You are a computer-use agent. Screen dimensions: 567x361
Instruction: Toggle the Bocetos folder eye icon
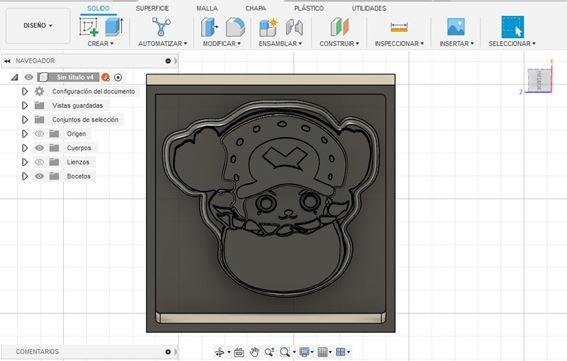(x=39, y=176)
